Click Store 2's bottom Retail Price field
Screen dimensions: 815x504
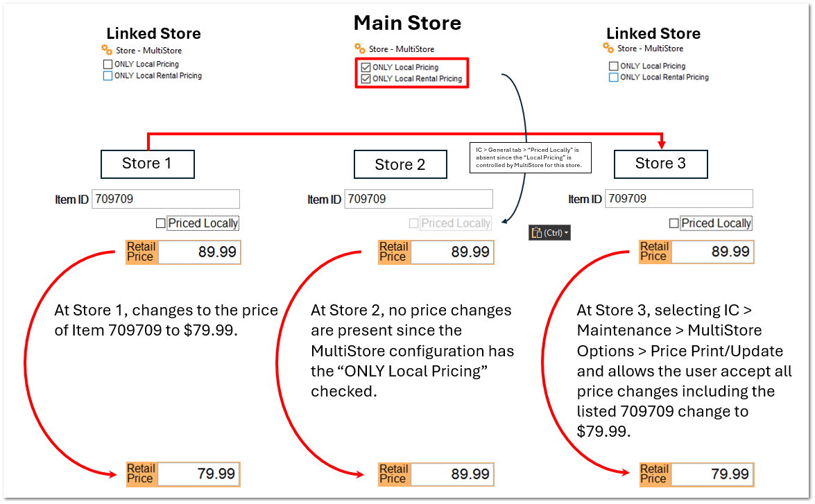pyautogui.click(x=452, y=473)
